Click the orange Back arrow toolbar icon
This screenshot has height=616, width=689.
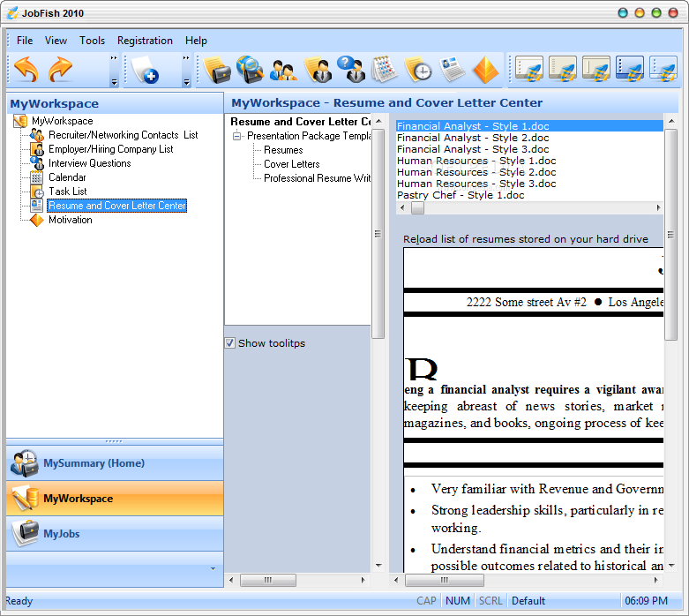tap(26, 70)
